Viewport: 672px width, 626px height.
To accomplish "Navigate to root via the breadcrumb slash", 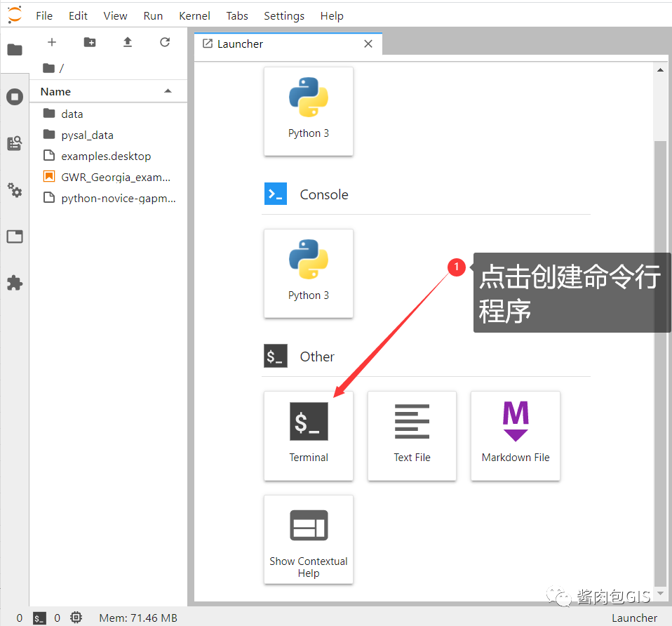I will tap(62, 68).
